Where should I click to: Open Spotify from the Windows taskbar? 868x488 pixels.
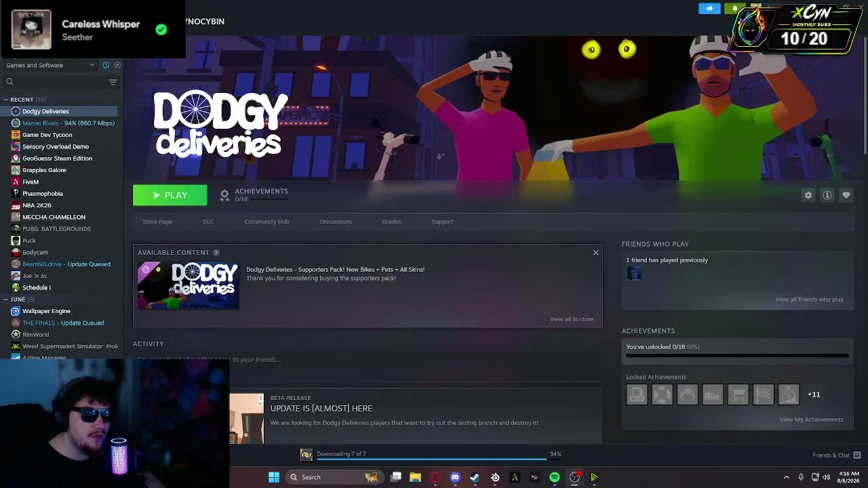pyautogui.click(x=555, y=477)
